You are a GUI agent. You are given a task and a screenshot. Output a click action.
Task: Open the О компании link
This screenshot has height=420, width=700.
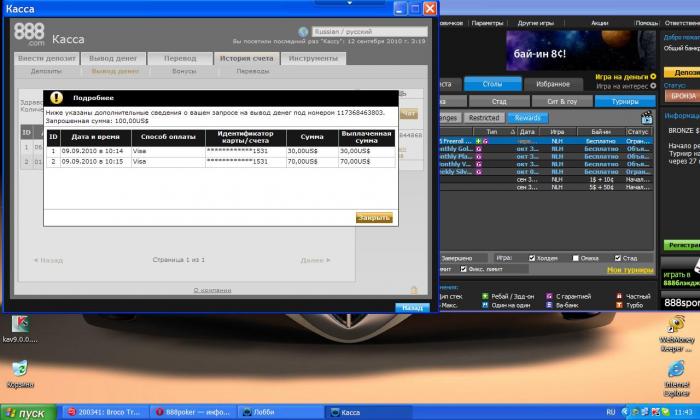212,290
